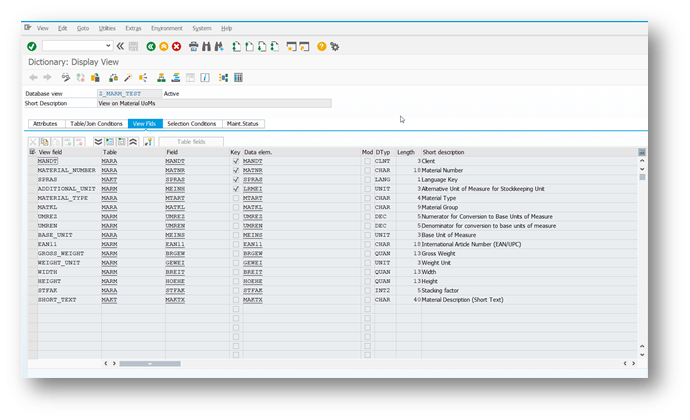
Task: Click the Key fields icon beside Table fields
Action: [149, 142]
